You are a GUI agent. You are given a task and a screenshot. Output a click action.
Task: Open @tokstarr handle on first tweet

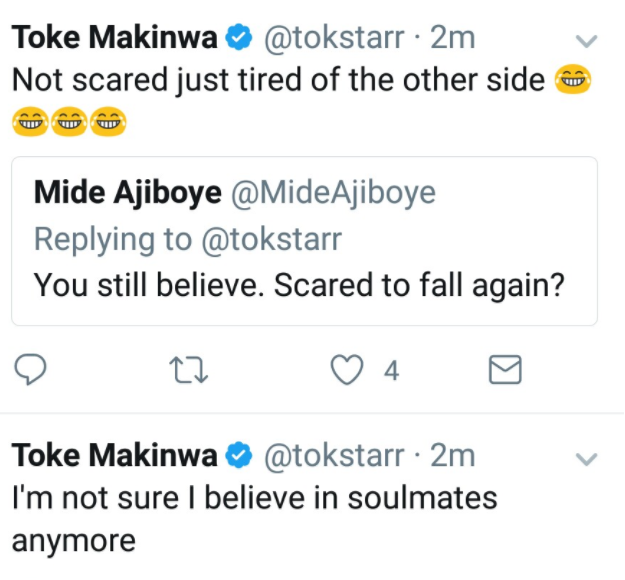[x=334, y=38]
